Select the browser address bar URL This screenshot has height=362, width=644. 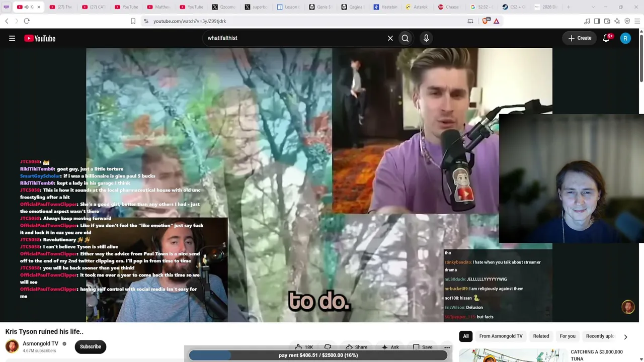point(190,21)
